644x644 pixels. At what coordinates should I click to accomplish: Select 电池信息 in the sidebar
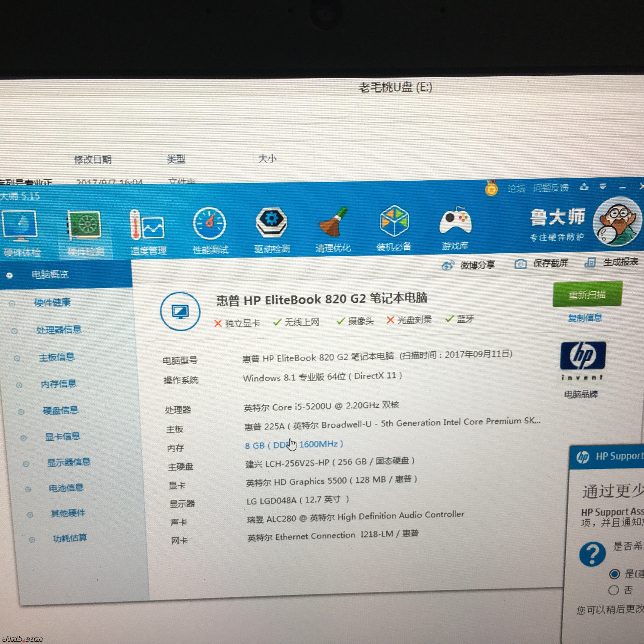click(66, 488)
